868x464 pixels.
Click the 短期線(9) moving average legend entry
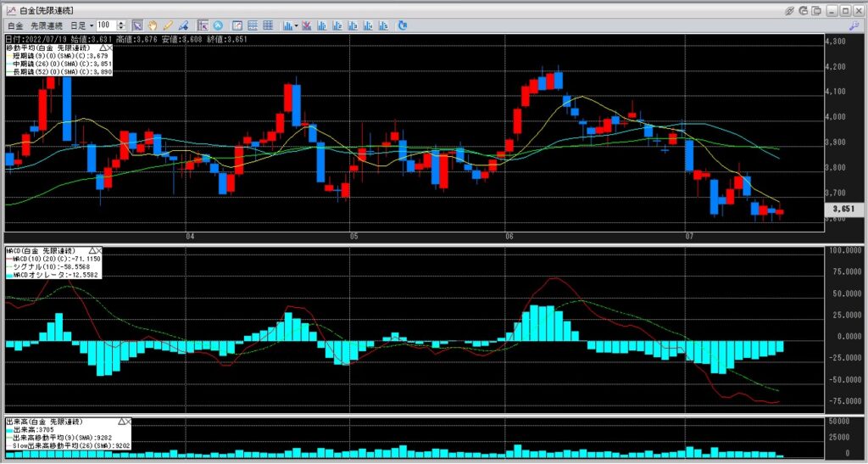tap(57, 56)
